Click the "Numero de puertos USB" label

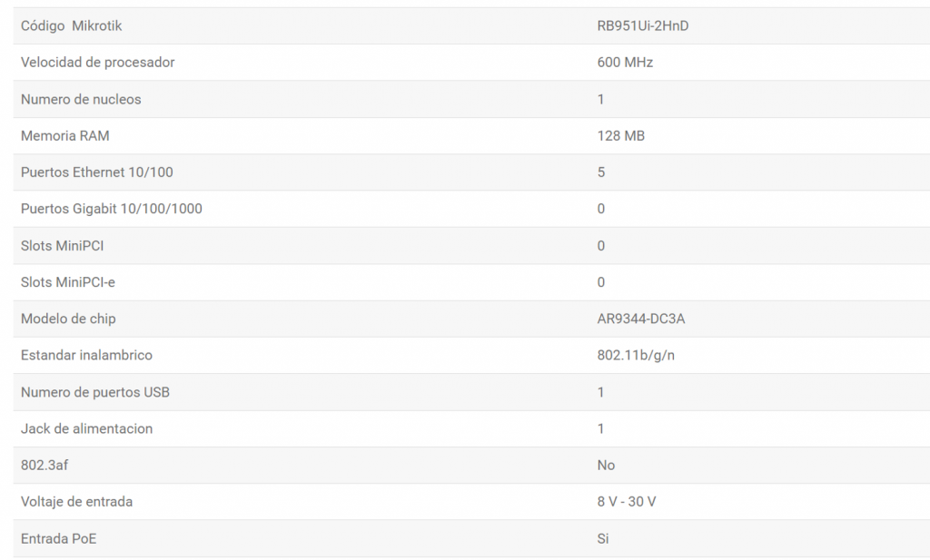pyautogui.click(x=94, y=392)
